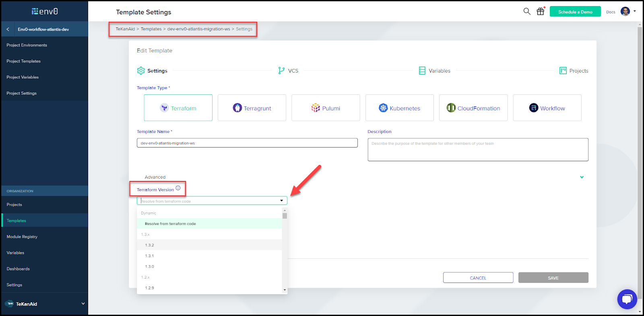Choose Terraform version 1.3.2
Viewport: 644px width, 316px height.
pos(209,245)
